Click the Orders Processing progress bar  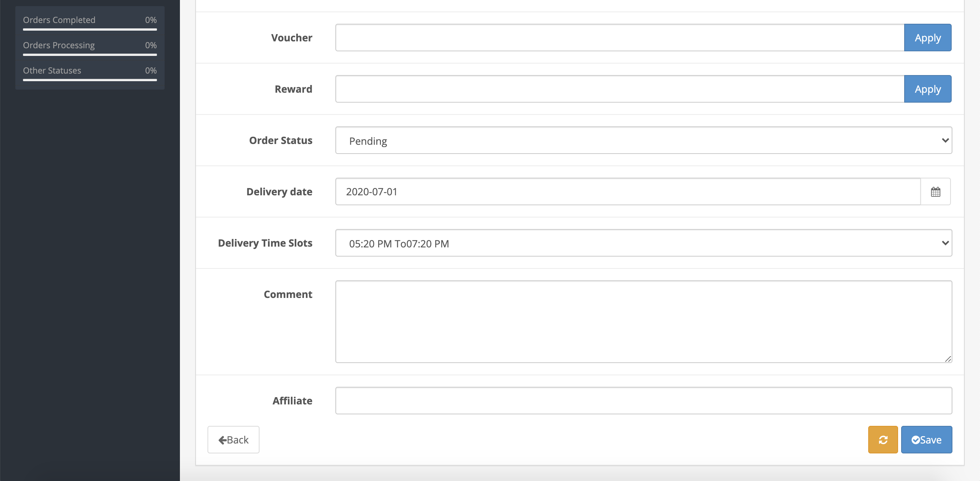tap(90, 55)
